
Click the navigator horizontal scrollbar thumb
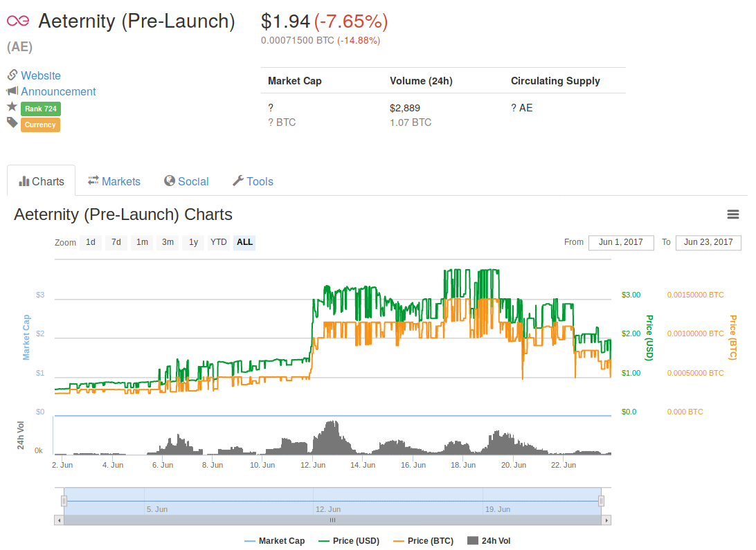pyautogui.click(x=333, y=520)
